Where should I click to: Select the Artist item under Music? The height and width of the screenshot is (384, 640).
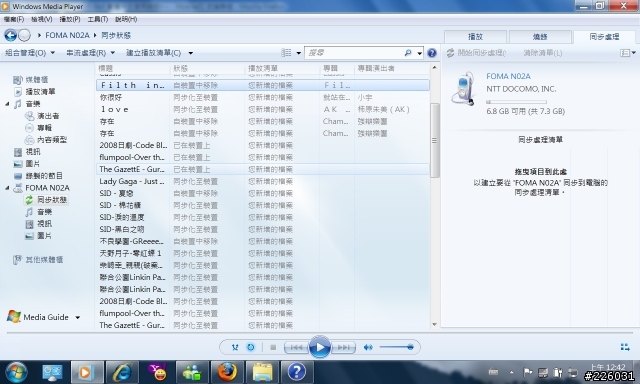[x=42, y=116]
